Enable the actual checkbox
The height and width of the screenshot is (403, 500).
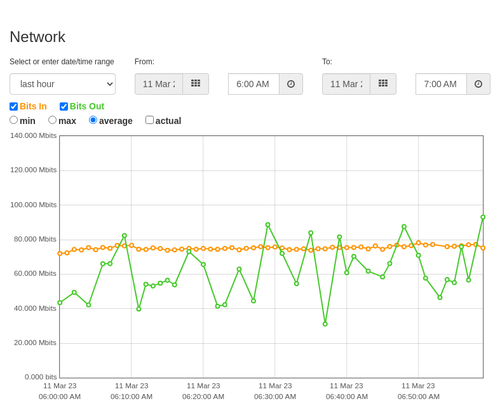click(x=150, y=120)
